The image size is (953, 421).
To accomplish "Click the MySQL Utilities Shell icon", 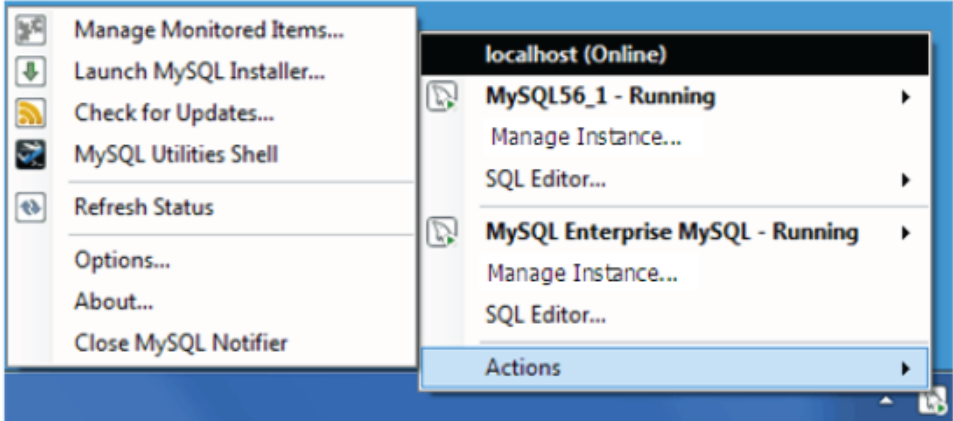I will pyautogui.click(x=30, y=154).
